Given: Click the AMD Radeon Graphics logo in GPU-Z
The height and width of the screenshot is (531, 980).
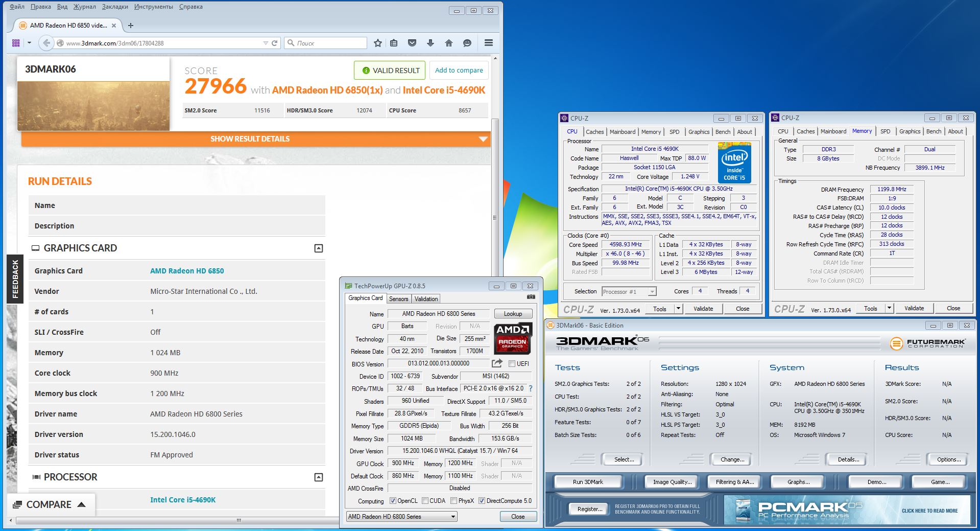Looking at the screenshot, I should [x=513, y=339].
